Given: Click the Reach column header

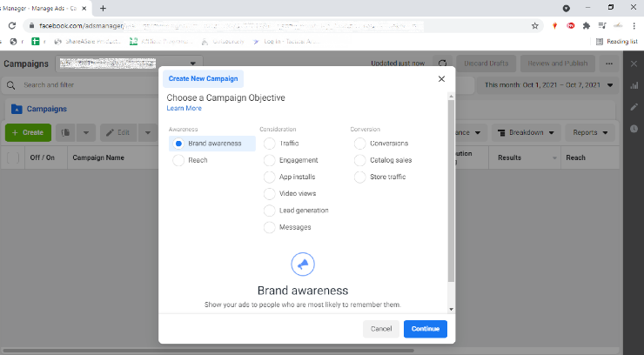Looking at the screenshot, I should [575, 157].
